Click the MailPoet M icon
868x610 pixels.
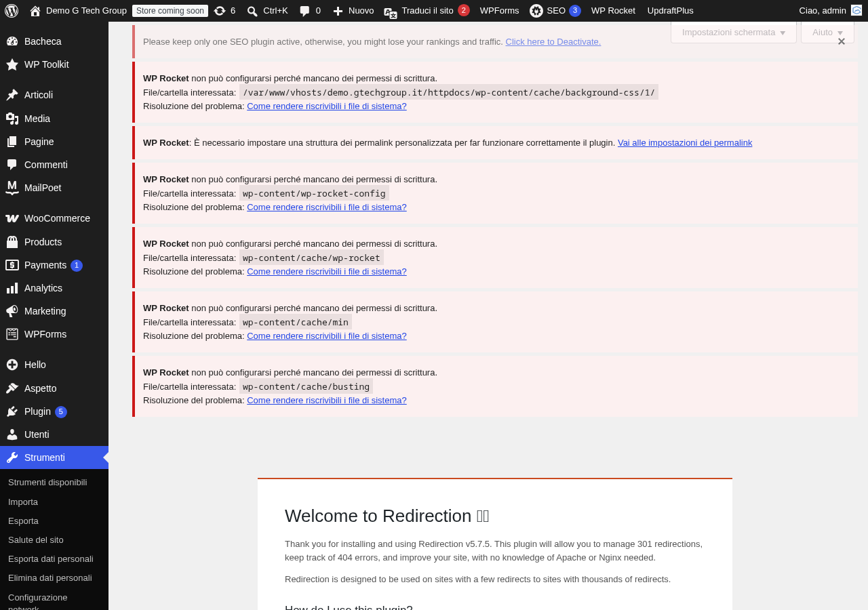point(12,188)
